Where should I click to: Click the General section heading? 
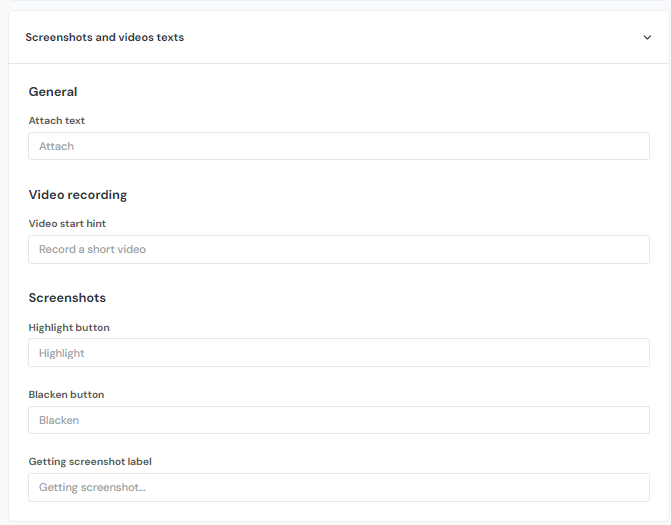coord(53,92)
